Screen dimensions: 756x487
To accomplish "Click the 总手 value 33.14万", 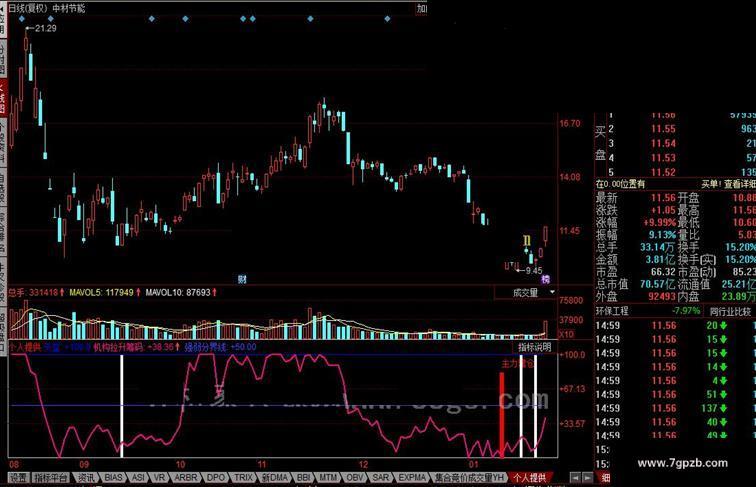I will pyautogui.click(x=658, y=247).
